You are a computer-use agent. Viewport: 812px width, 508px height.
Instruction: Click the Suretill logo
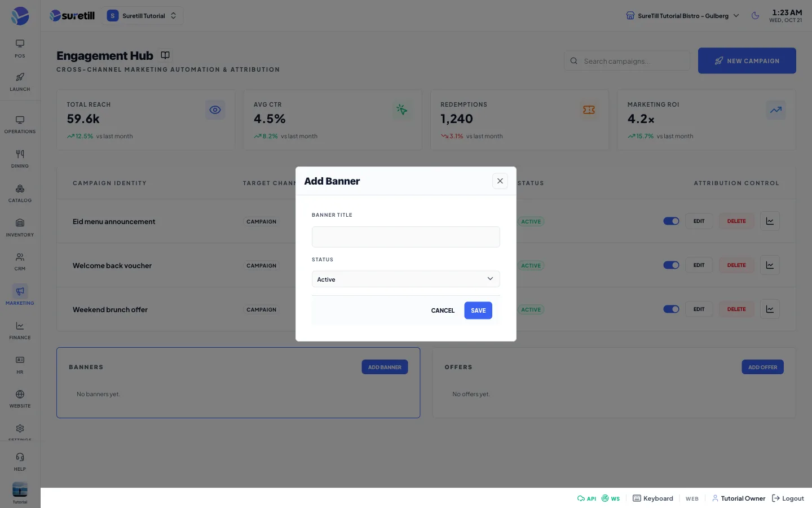[x=72, y=16]
